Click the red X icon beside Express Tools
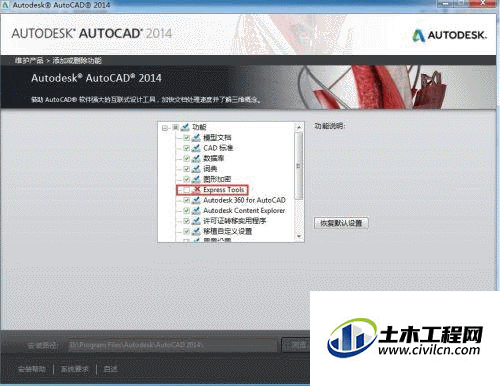Screen dimensions: 500x386 click(x=197, y=190)
